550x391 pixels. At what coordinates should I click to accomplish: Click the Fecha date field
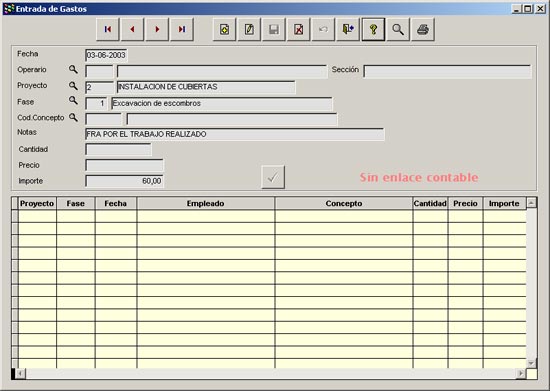[106, 55]
